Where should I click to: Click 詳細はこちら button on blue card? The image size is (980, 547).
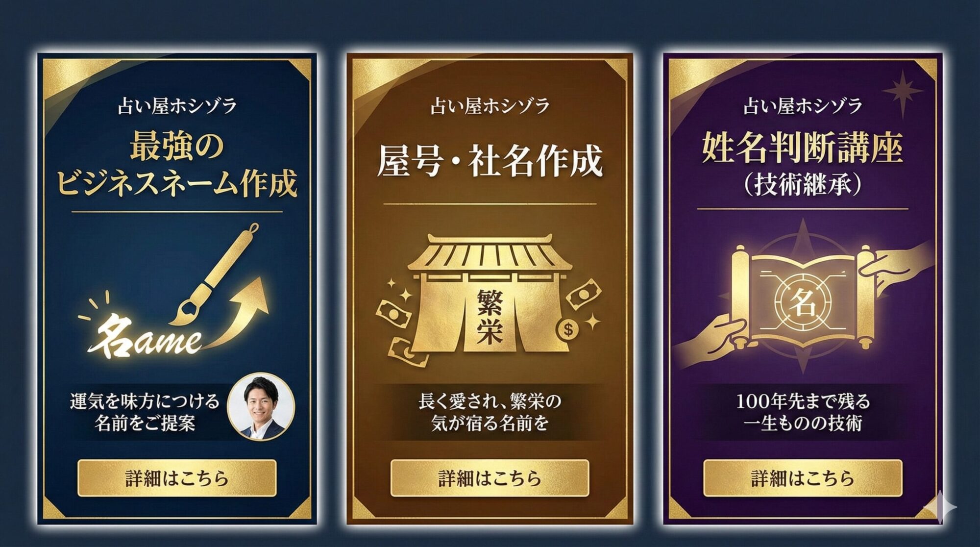(177, 478)
